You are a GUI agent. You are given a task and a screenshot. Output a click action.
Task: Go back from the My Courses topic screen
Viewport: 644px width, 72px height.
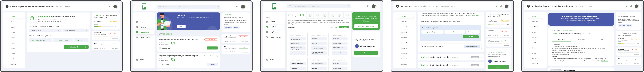398,6
